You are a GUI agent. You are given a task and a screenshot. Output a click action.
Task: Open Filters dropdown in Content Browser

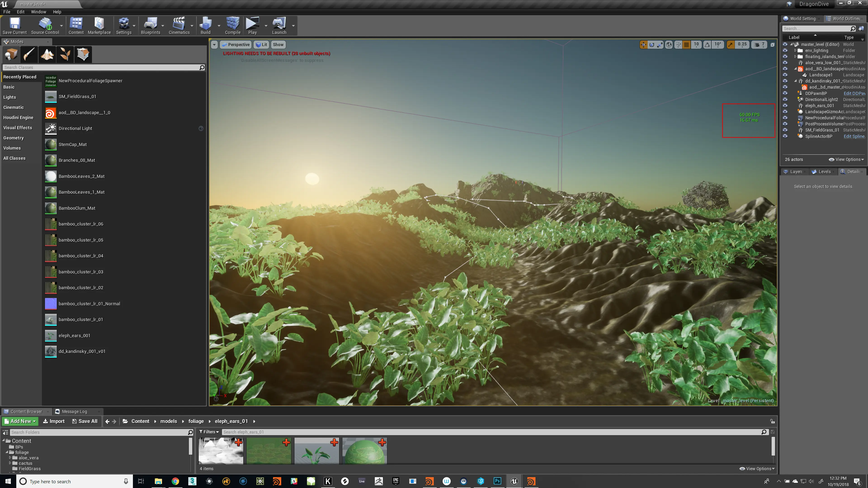coord(209,432)
